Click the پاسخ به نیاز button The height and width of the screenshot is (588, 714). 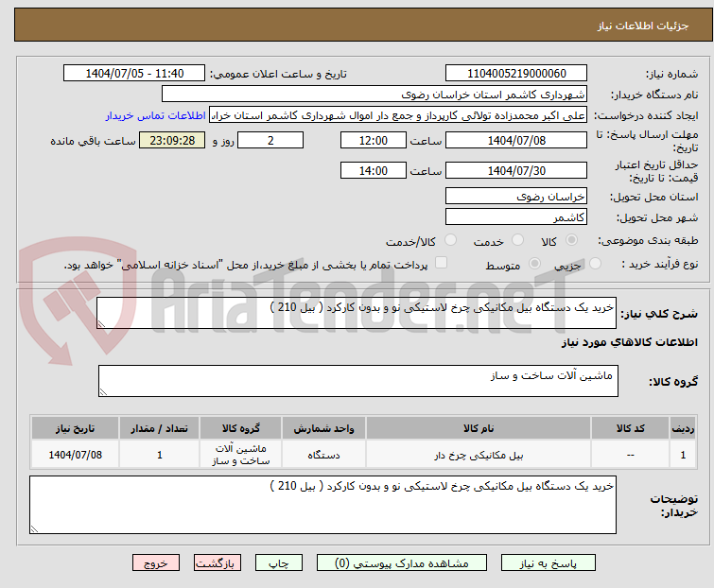click(x=549, y=563)
